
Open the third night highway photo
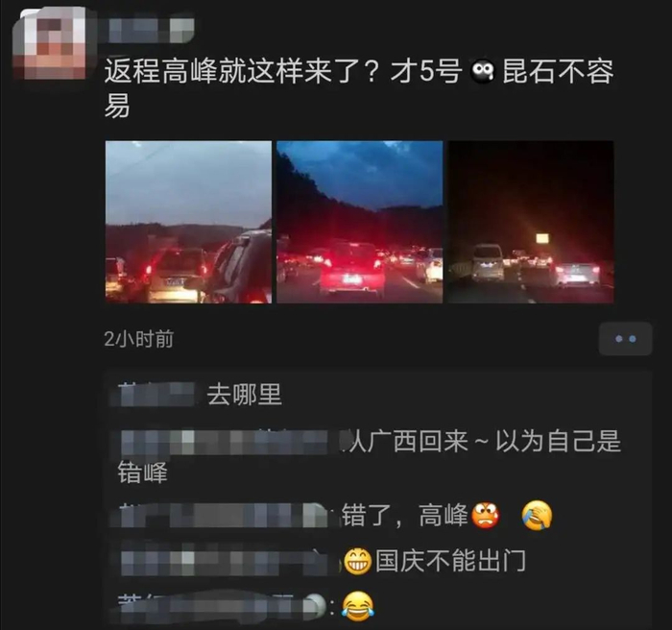pos(531,222)
